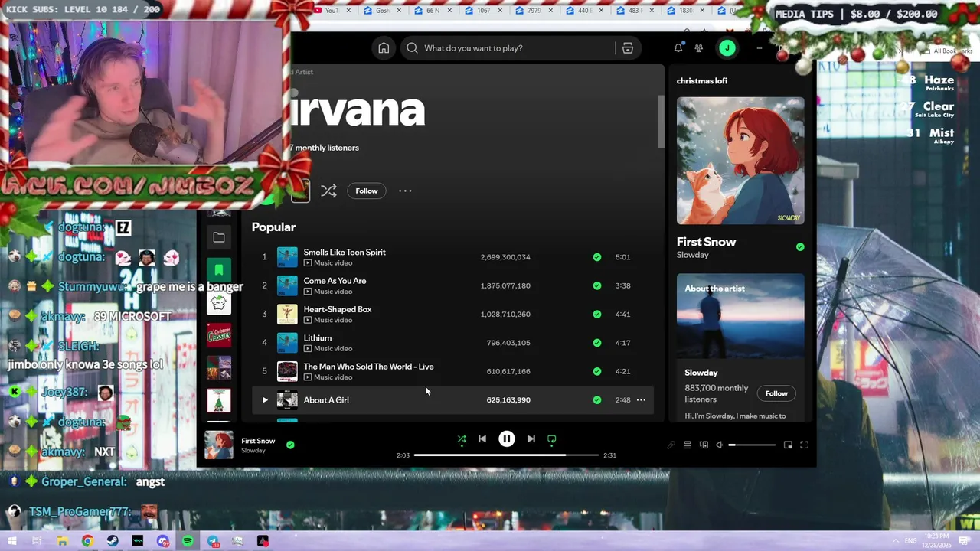
Task: Open the folder icon in Your Library sidebar
Action: [x=219, y=238]
